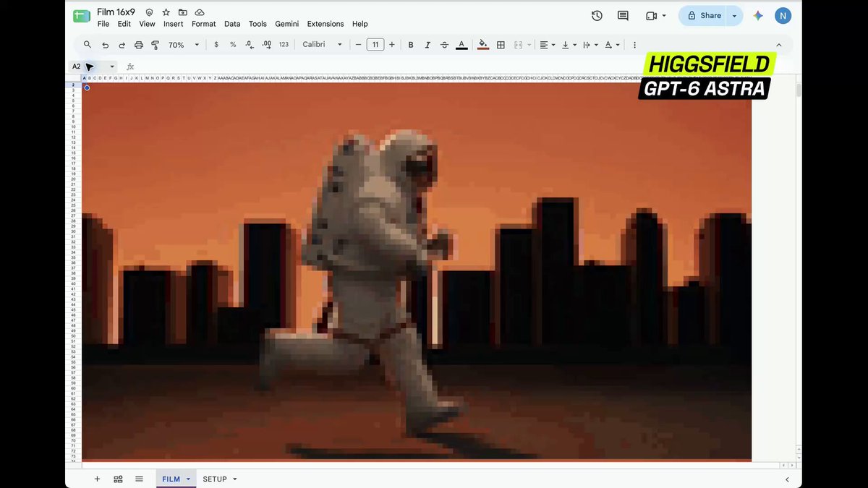Redo the last undone action
The width and height of the screenshot is (868, 488).
pos(122,45)
